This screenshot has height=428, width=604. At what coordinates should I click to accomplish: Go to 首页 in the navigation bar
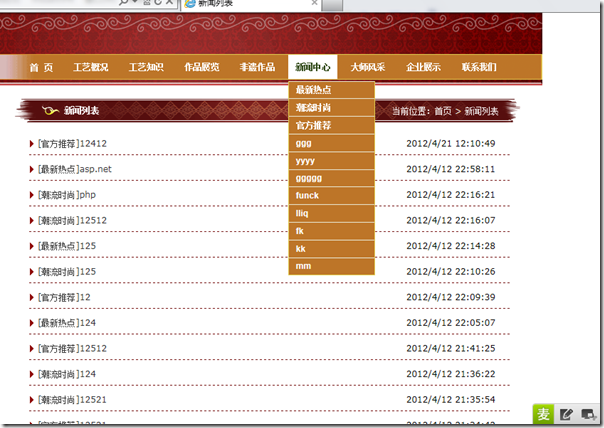(x=41, y=68)
